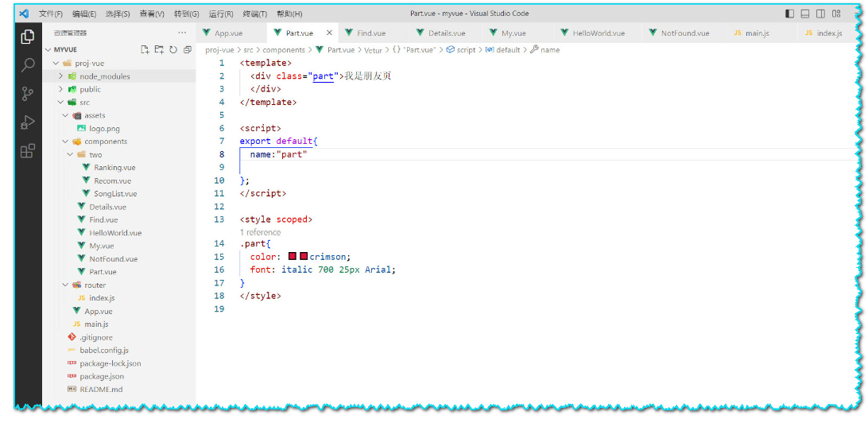
Task: Open the 帮助(H) menu
Action: pyautogui.click(x=289, y=14)
